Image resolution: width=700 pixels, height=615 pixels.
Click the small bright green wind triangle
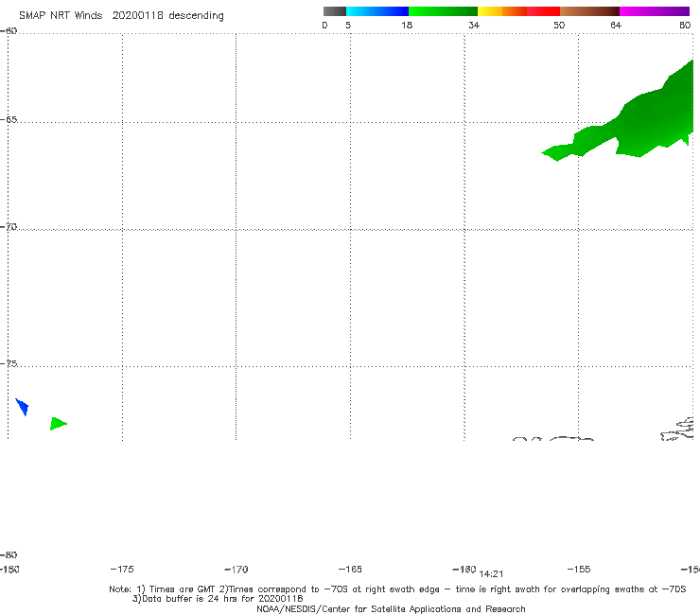58,423
